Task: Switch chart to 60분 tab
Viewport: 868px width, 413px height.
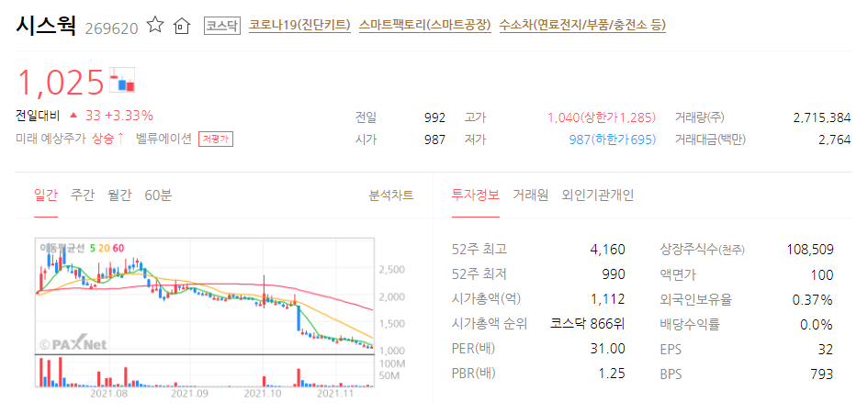Action: [158, 195]
